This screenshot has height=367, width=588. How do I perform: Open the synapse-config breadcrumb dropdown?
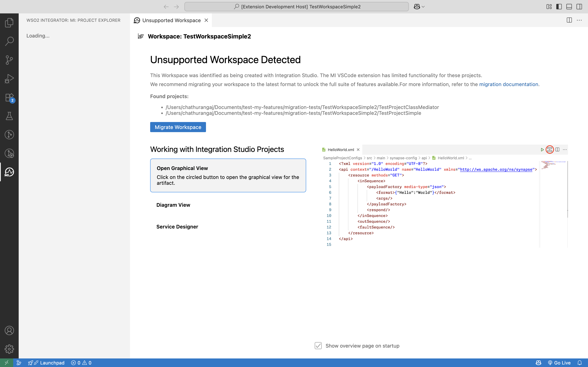point(403,158)
